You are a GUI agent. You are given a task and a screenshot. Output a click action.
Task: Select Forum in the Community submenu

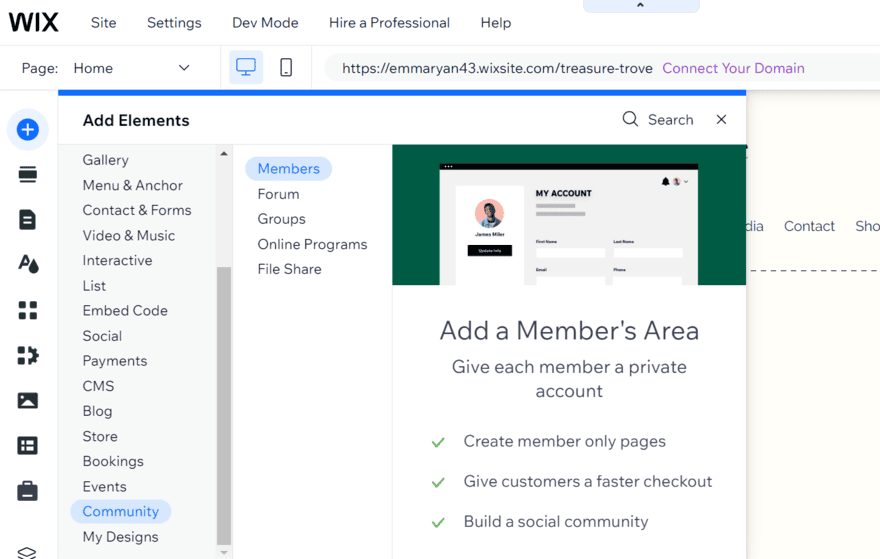(278, 194)
